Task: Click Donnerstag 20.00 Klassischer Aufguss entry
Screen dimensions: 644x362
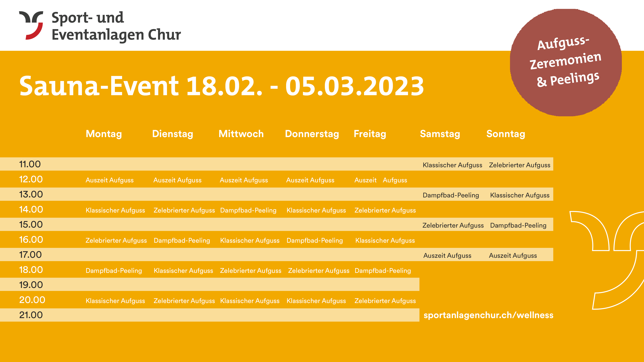Action: point(316,301)
